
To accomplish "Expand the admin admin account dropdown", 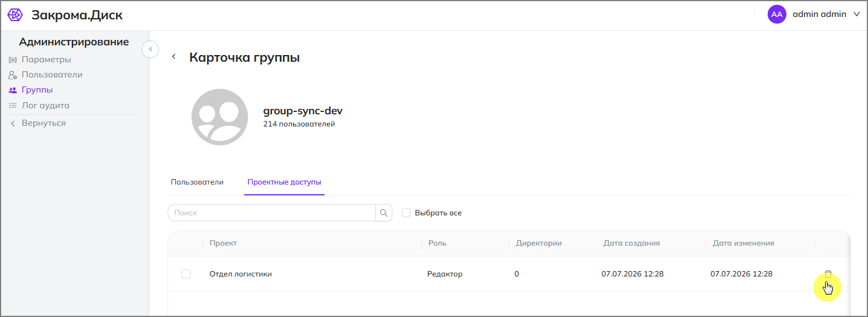I will (x=856, y=15).
